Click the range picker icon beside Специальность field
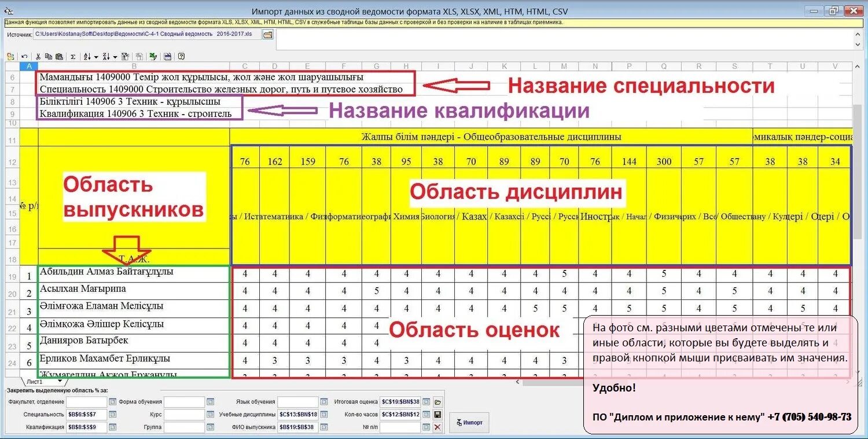Viewport: 868px width, 439px height. click(113, 414)
